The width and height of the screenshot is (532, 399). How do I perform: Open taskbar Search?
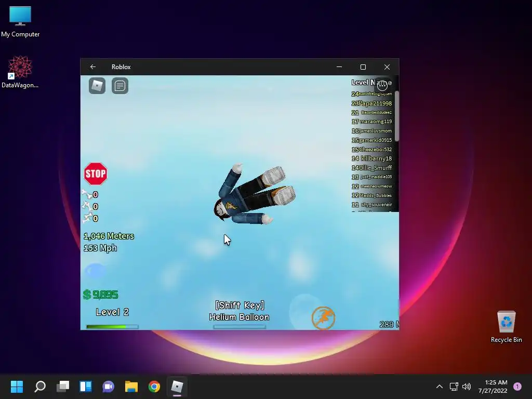39,387
